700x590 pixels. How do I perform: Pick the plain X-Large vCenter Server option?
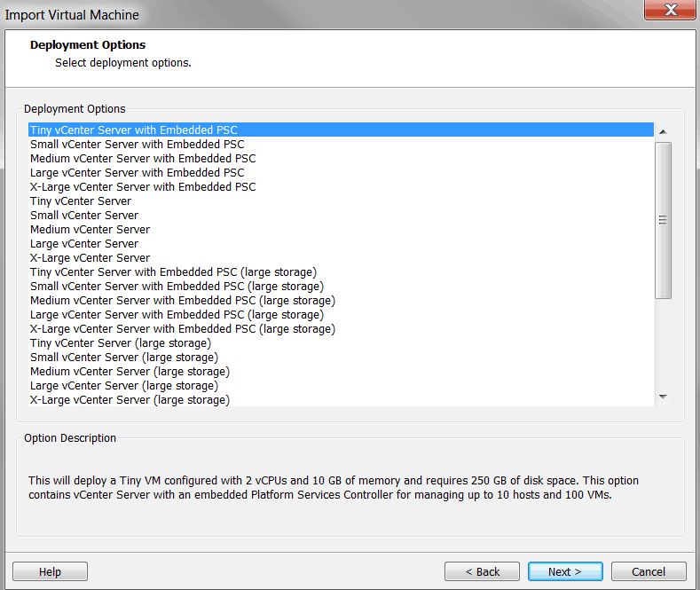pyautogui.click(x=90, y=258)
